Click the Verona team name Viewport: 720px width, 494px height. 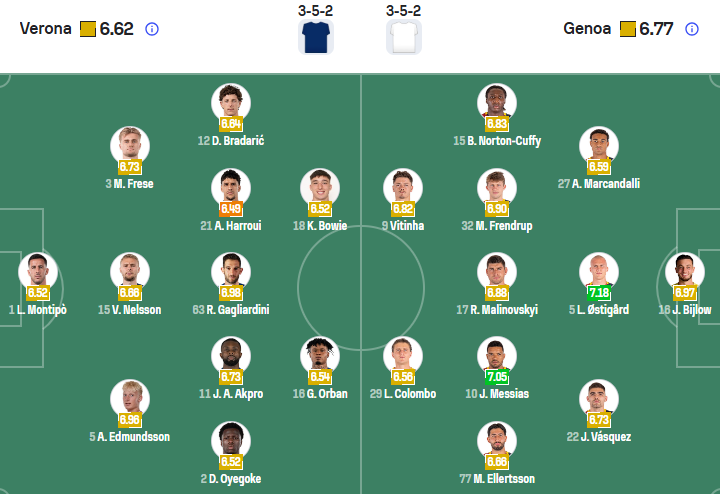click(x=46, y=29)
